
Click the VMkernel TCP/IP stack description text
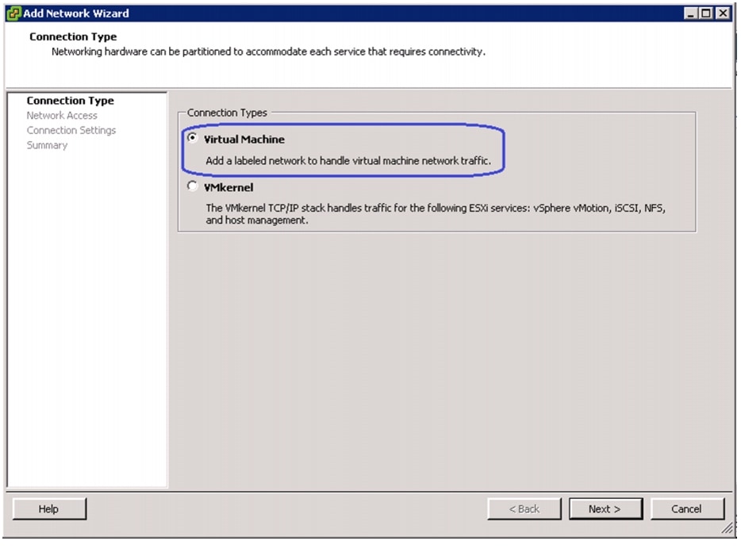tap(436, 214)
